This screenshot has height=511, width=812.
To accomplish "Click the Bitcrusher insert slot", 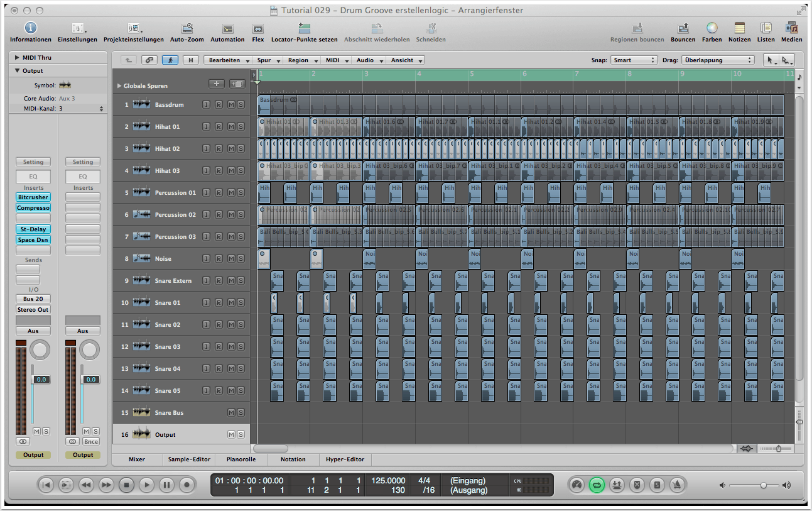I will (x=33, y=197).
